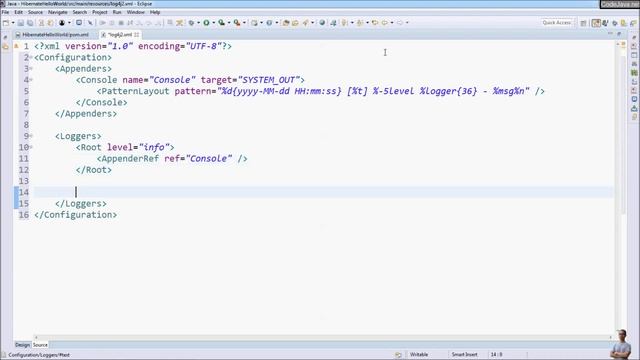Close the log4j2.xml editor tab
Image resolution: width=640 pixels, height=360 pixels.
click(137, 35)
